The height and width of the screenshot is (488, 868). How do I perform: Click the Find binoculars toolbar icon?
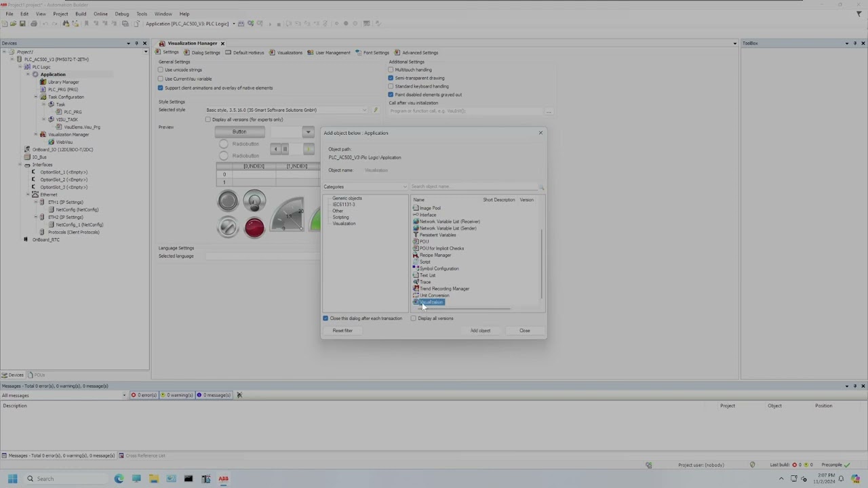pos(66,24)
